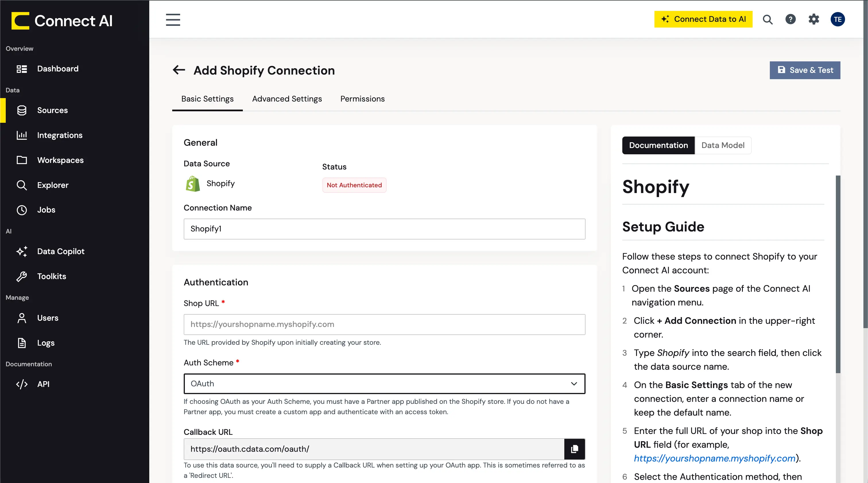
Task: Open Integrations chart icon
Action: (22, 135)
